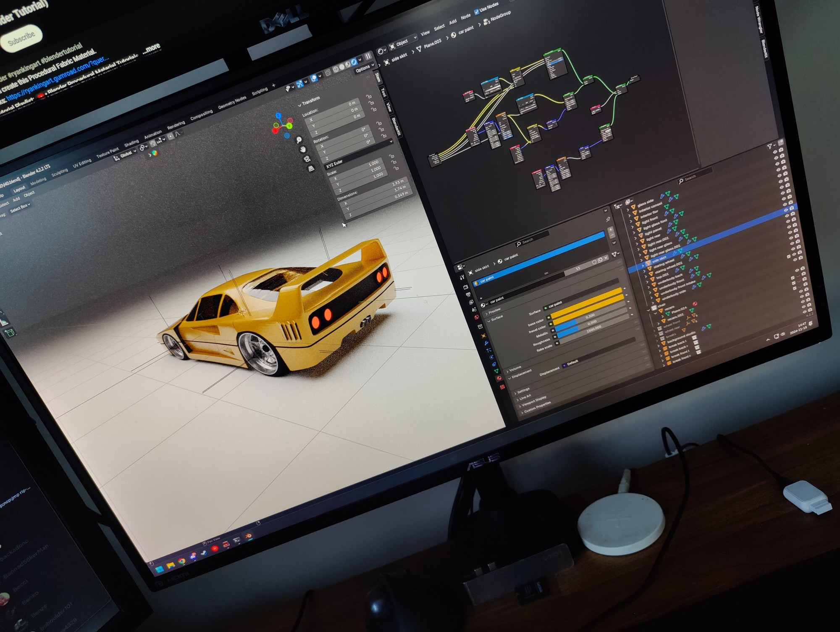The height and width of the screenshot is (632, 840).
Task: Click the taskbar volume speaker icon
Action: [x=784, y=334]
